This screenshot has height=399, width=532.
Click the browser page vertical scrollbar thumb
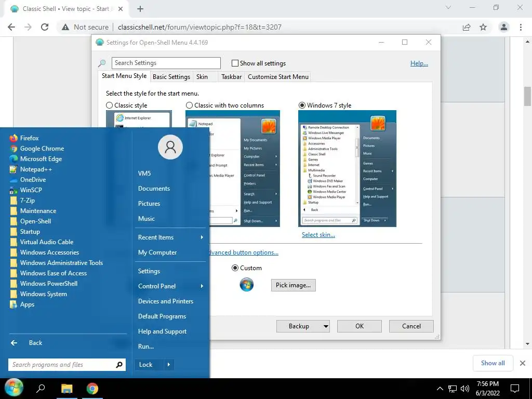point(527,96)
